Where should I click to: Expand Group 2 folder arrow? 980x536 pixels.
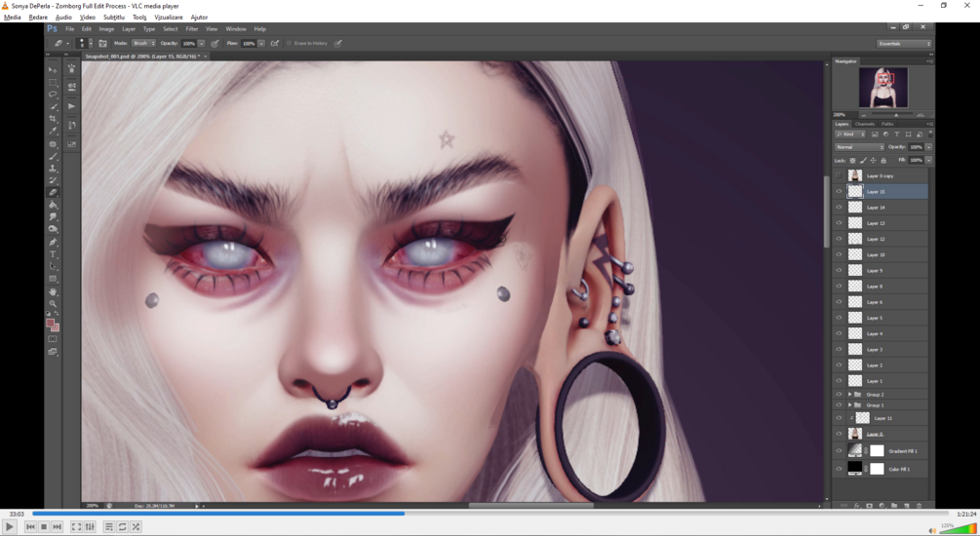849,394
